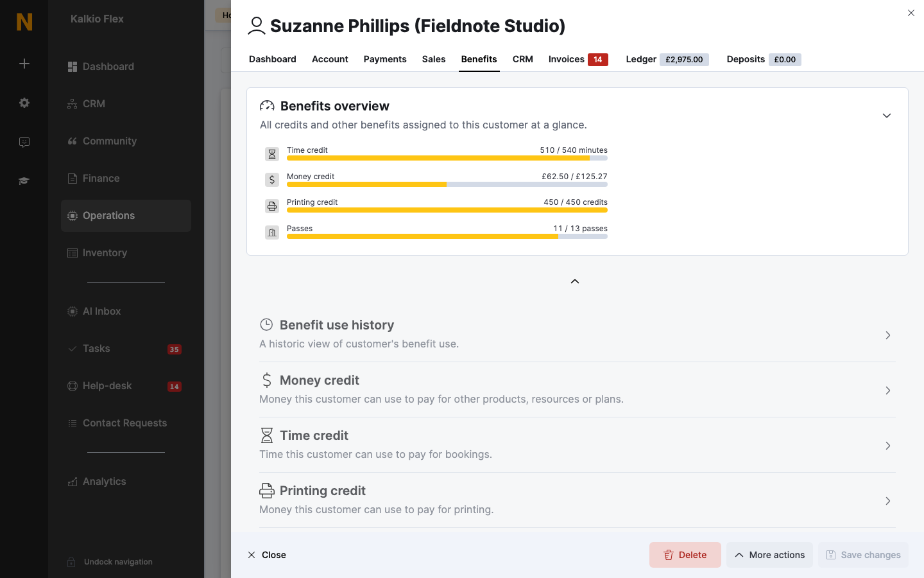Click the gauge icon next to Benefits overview

click(x=267, y=106)
